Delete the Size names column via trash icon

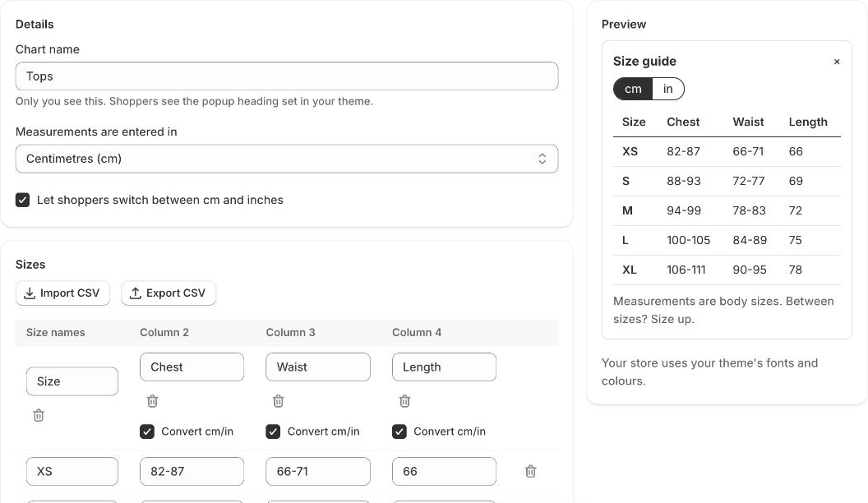[38, 415]
